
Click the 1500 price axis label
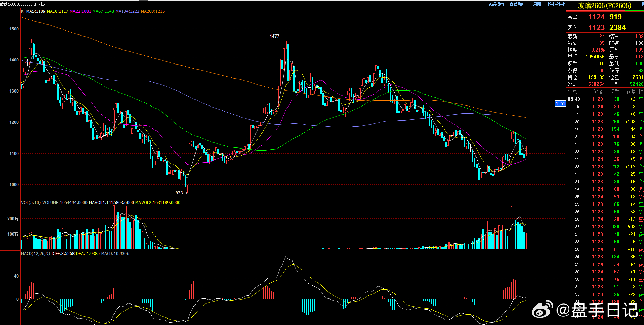click(x=14, y=29)
